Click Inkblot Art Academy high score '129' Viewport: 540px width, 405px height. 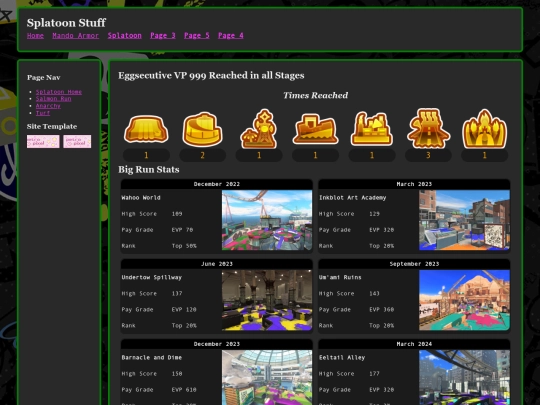tap(374, 214)
